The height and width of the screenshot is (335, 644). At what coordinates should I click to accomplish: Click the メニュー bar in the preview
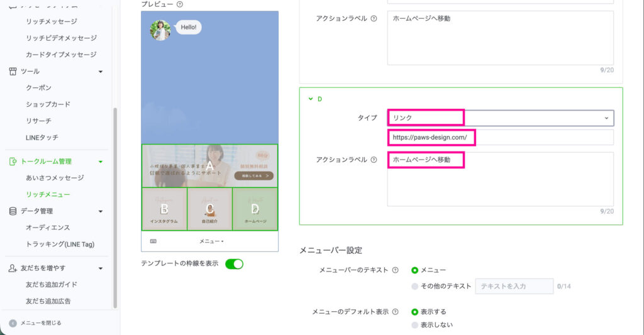(x=211, y=241)
